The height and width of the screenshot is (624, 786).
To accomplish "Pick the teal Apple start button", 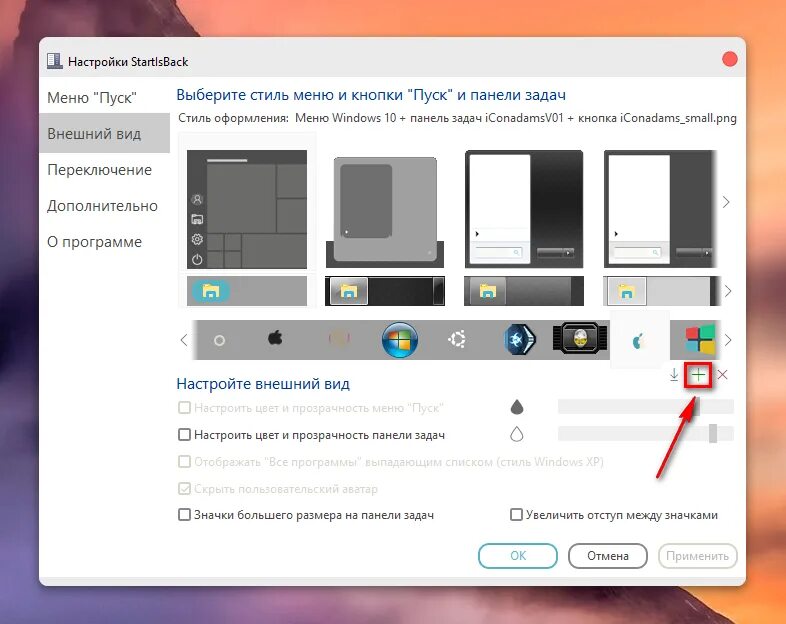I will click(638, 341).
